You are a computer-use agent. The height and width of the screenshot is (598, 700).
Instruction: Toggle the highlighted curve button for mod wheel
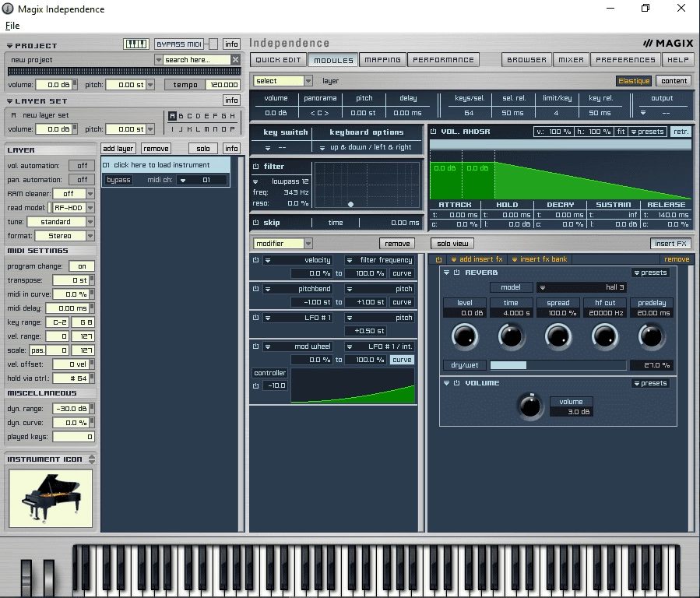point(402,360)
